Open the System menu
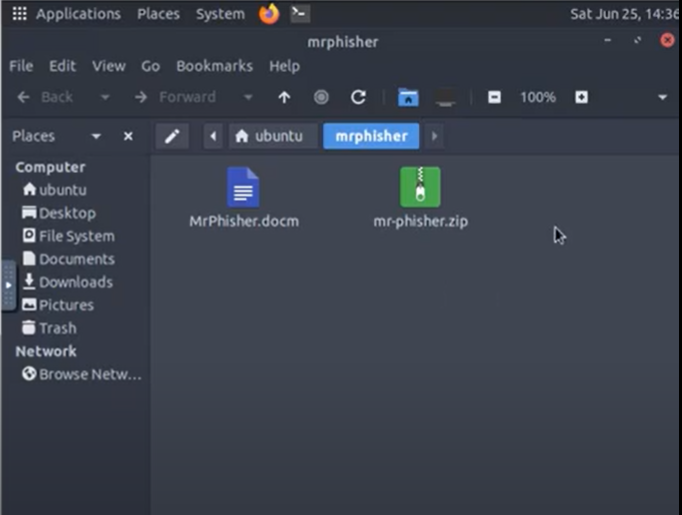Viewport: 682px width, 515px height. pos(220,14)
